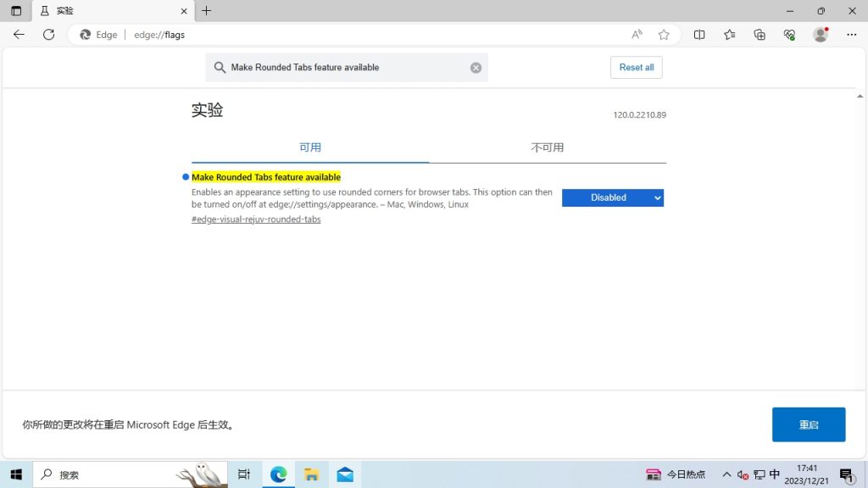
Task: Clear the flags search text
Action: tap(476, 68)
